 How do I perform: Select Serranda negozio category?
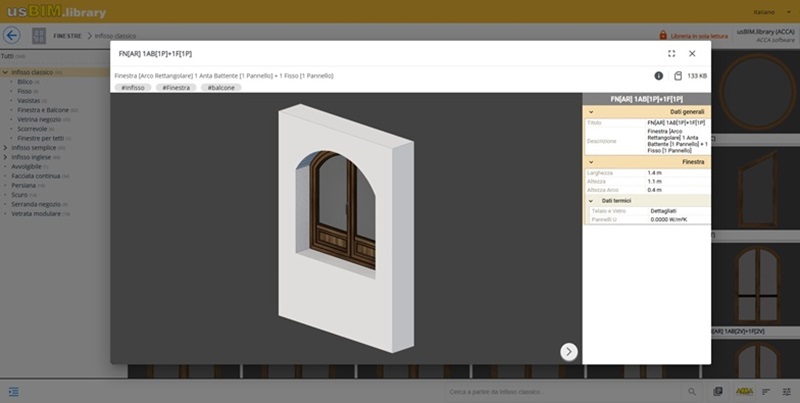pyautogui.click(x=36, y=204)
